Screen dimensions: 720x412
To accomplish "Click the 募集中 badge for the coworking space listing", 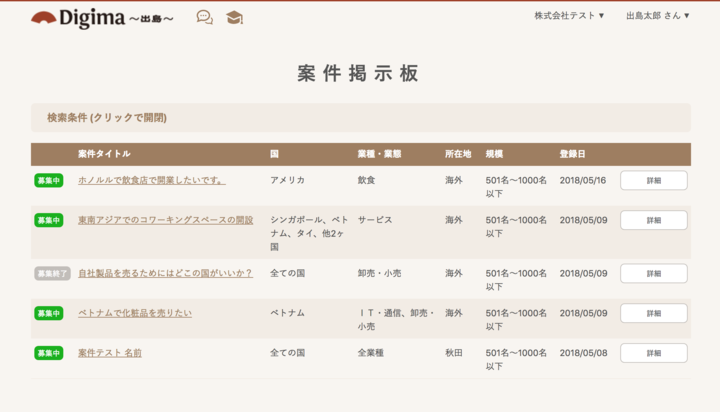I will pos(49,220).
